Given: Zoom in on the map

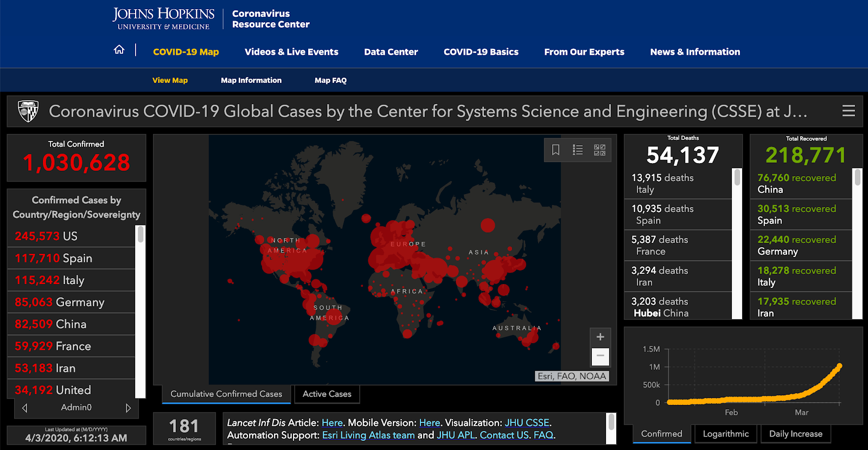Looking at the screenshot, I should point(600,337).
